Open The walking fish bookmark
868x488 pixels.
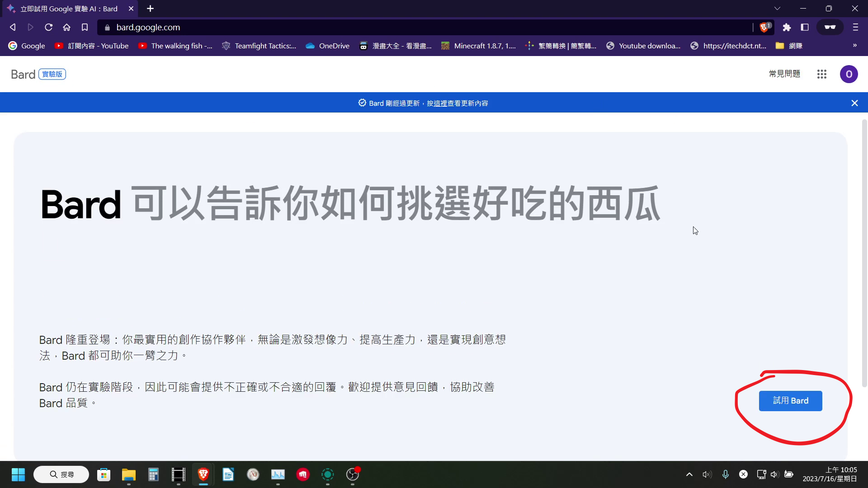(x=175, y=46)
